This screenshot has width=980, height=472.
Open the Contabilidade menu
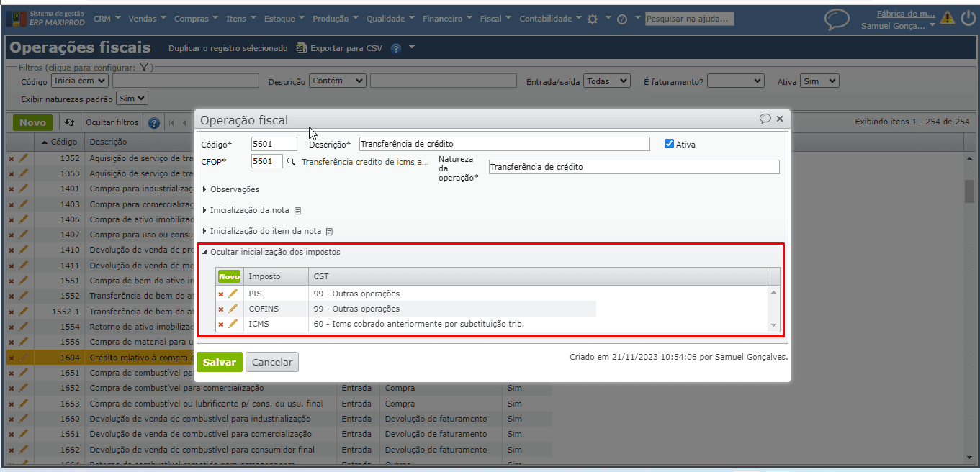coord(551,19)
